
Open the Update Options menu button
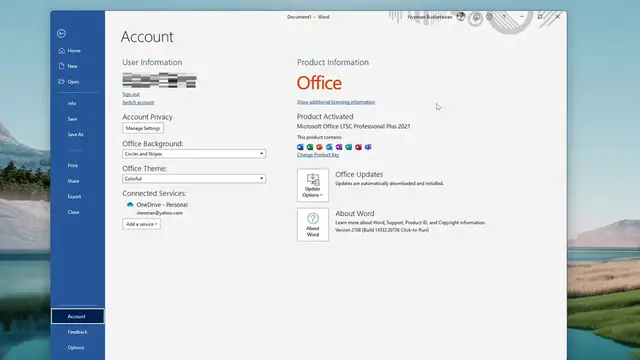[313, 185]
